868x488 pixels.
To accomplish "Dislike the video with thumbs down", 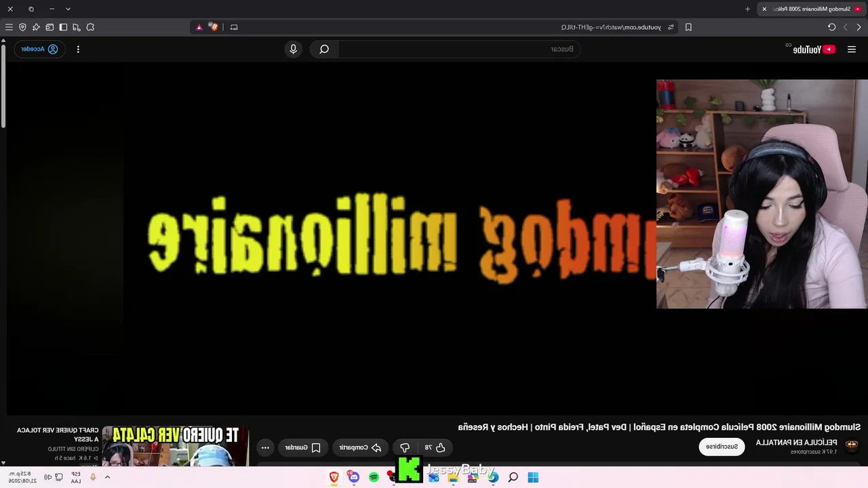I will (x=405, y=447).
